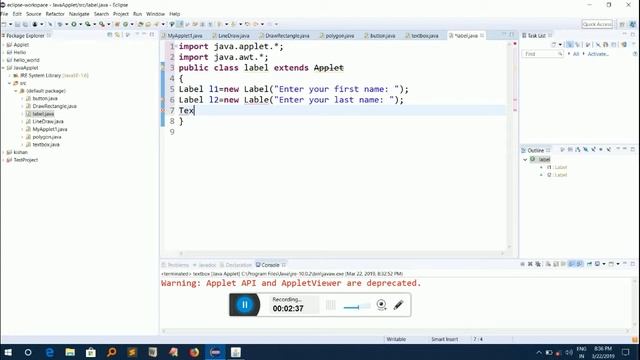Open Windows Start menu
Screen dimensions: 640x360
(8, 352)
